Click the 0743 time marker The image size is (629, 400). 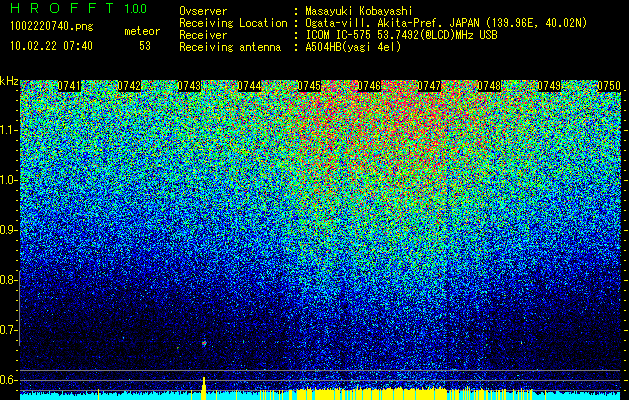pos(189,86)
